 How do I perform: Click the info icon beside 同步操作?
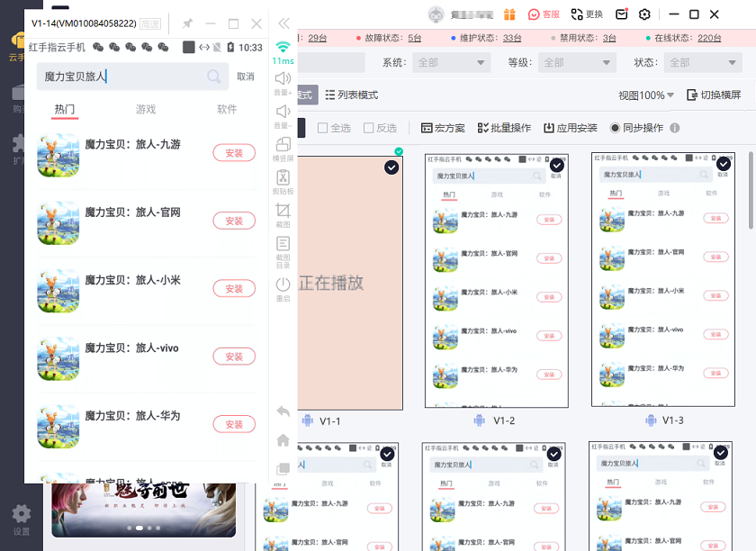(x=675, y=128)
